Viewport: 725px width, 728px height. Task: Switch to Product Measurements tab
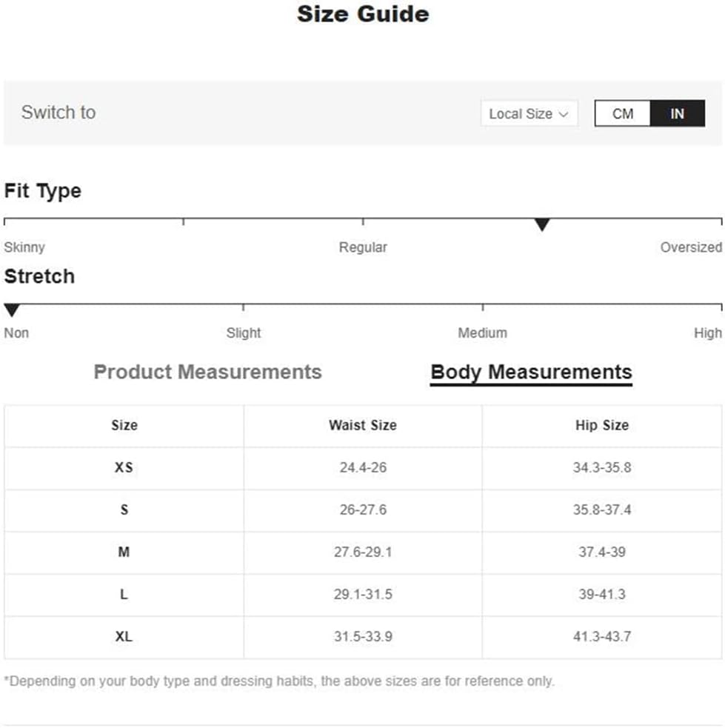(207, 372)
